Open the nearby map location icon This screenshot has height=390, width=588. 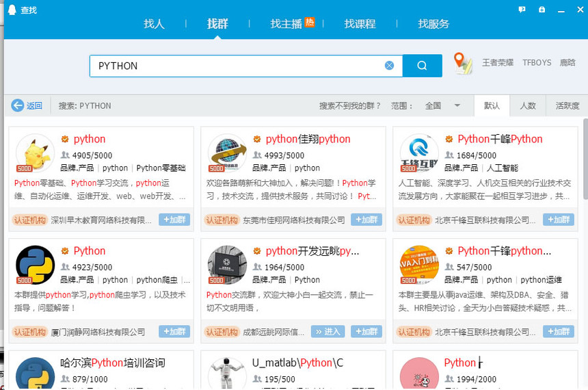click(462, 63)
